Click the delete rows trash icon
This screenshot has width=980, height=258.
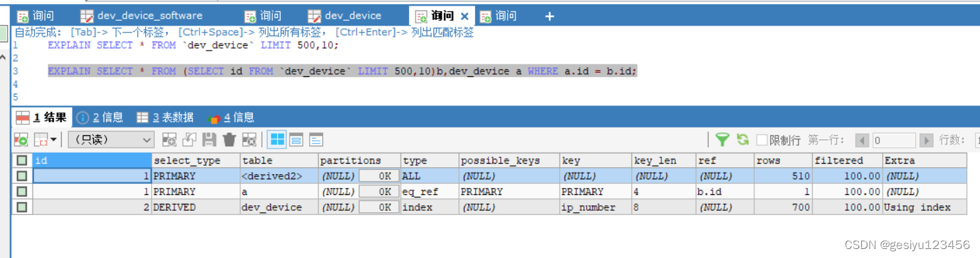[229, 139]
